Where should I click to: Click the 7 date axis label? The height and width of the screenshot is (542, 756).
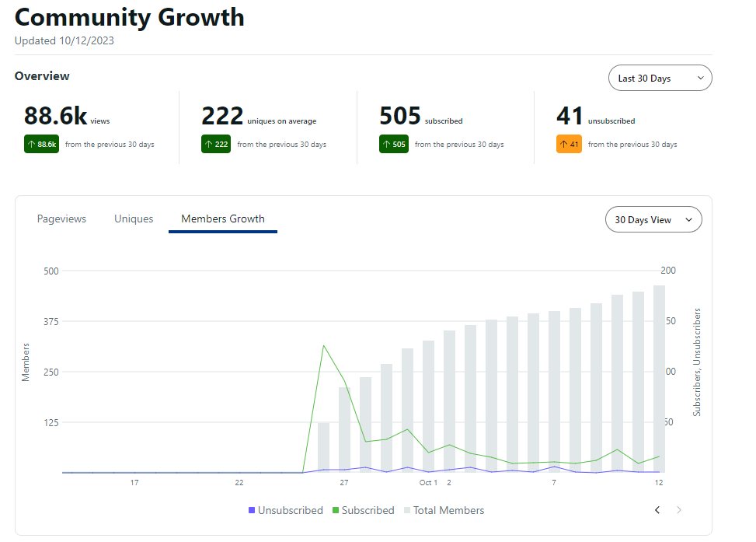click(554, 483)
